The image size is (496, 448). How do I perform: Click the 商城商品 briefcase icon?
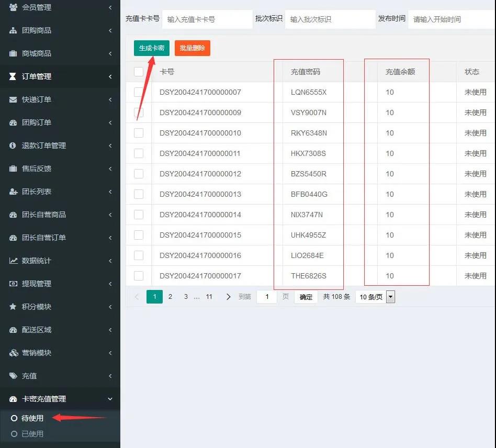pos(13,53)
